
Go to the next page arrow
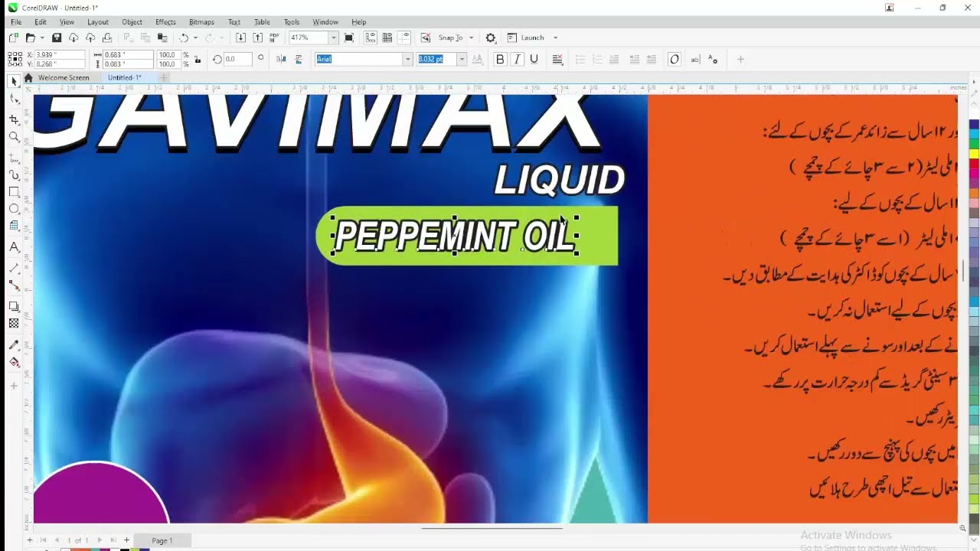pos(100,540)
